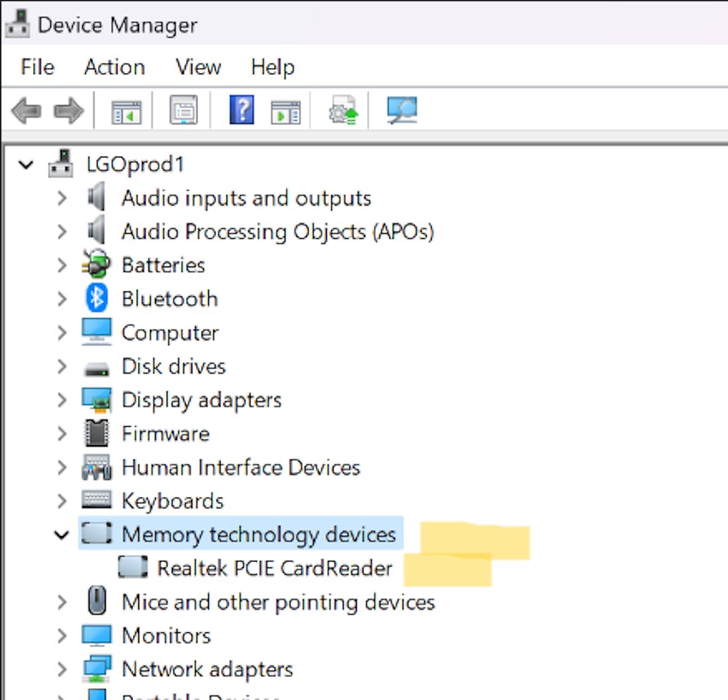
Task: Click the Update device driver toolbar icon
Action: click(343, 111)
